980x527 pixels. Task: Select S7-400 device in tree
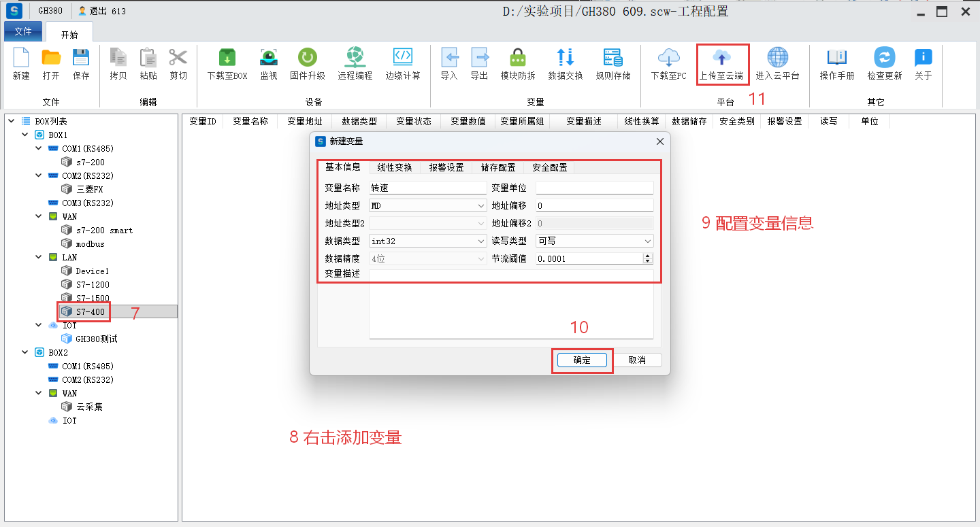coord(92,311)
